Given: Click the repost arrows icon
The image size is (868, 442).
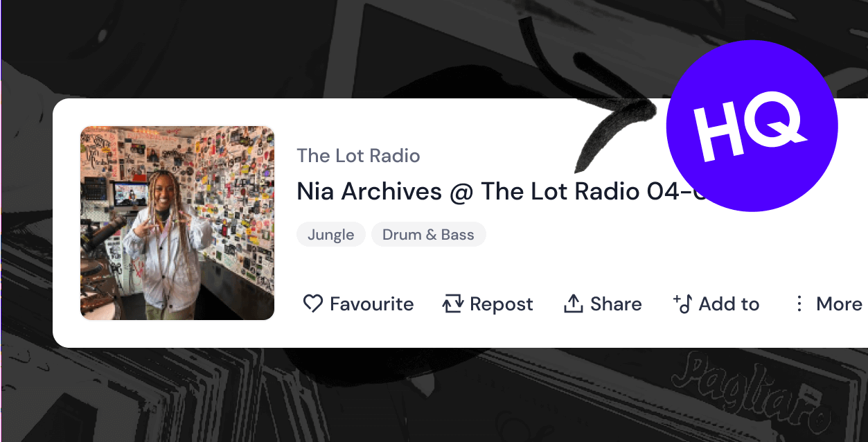Looking at the screenshot, I should tap(453, 303).
